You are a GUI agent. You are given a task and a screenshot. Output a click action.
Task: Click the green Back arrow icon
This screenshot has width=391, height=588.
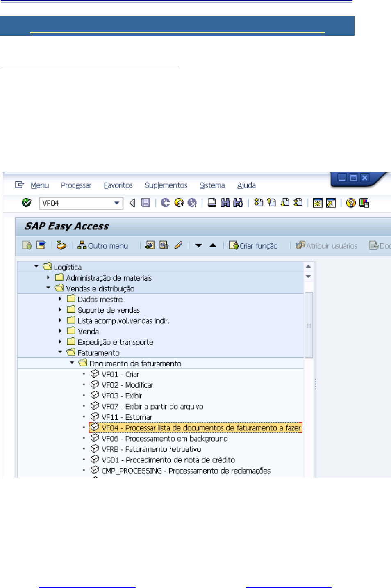pyautogui.click(x=166, y=203)
